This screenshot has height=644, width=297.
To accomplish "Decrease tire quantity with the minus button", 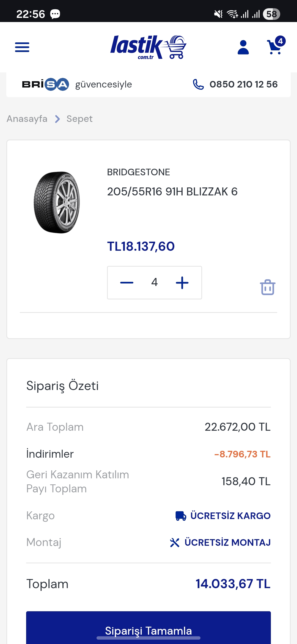I will point(127,283).
